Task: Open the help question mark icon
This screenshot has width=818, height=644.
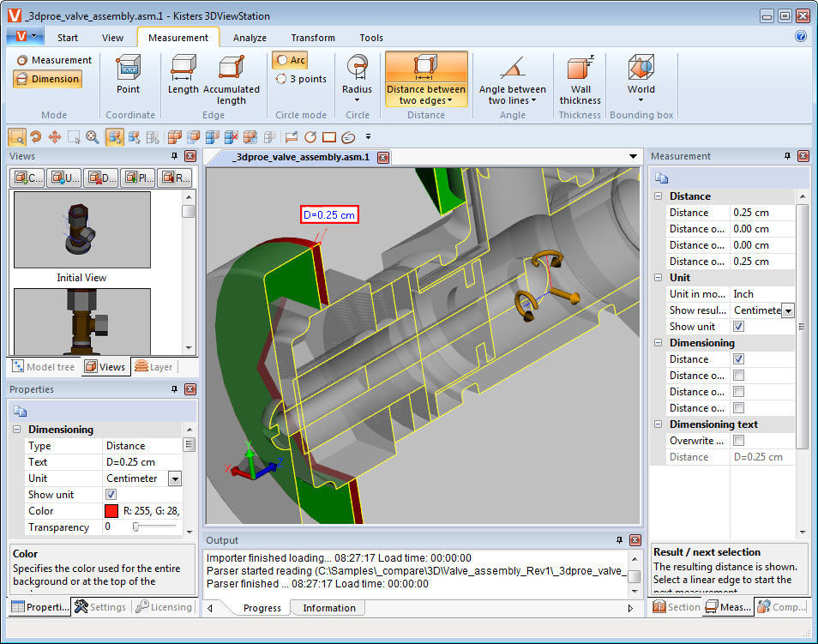Action: tap(801, 36)
